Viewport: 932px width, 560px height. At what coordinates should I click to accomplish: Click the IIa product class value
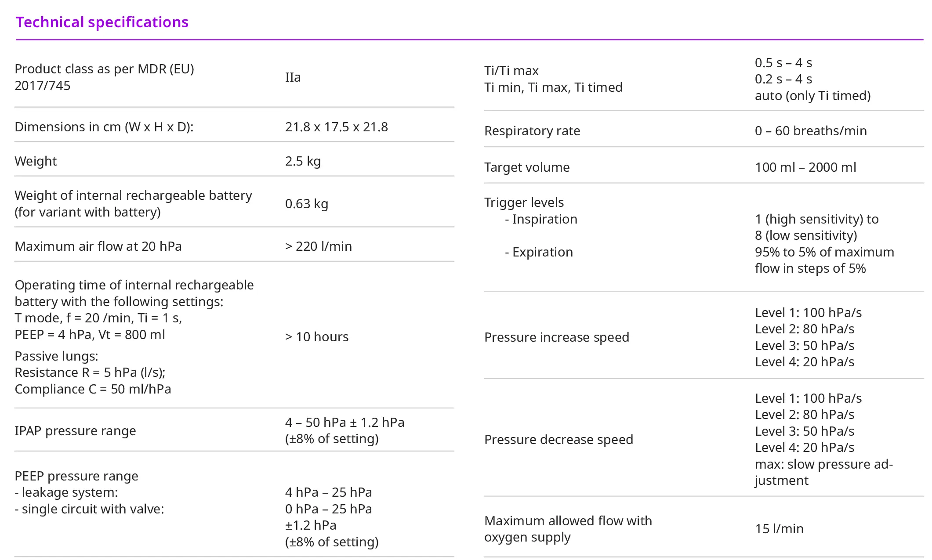[x=293, y=77]
